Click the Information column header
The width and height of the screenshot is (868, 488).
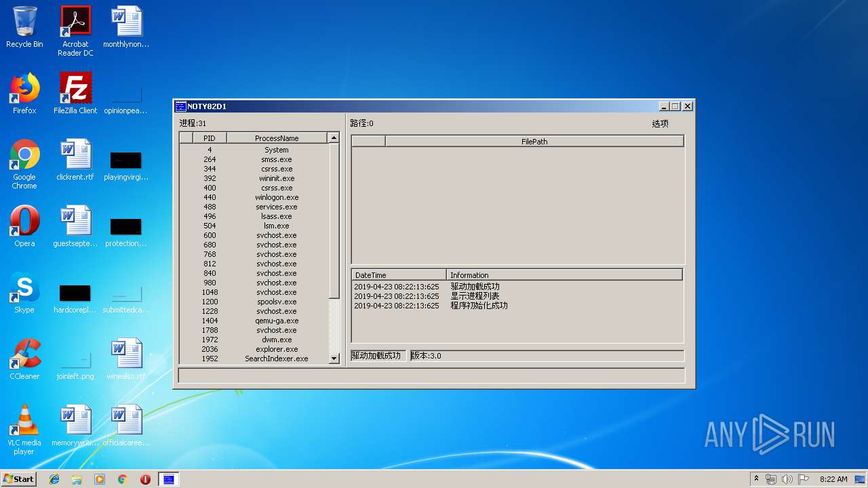[564, 274]
